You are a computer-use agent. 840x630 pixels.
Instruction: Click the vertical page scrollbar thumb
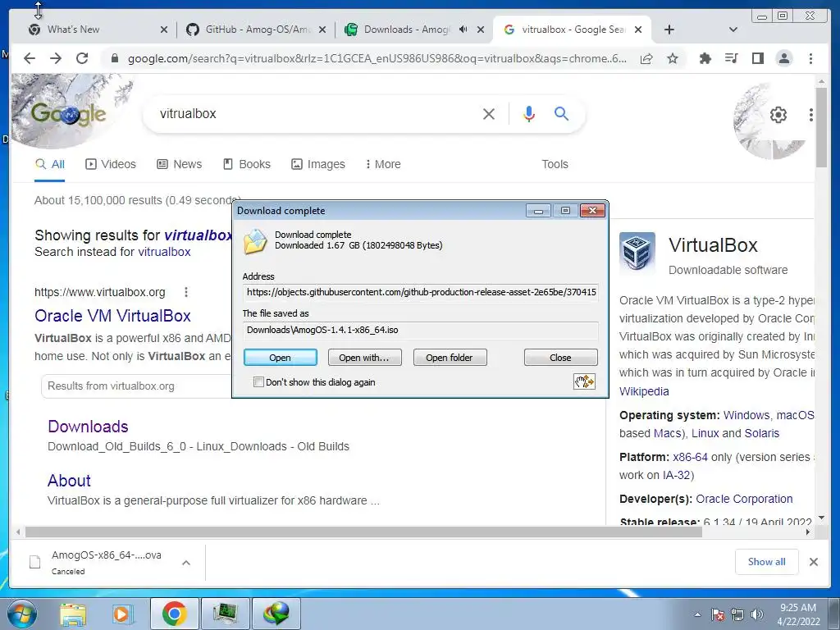coord(821,126)
